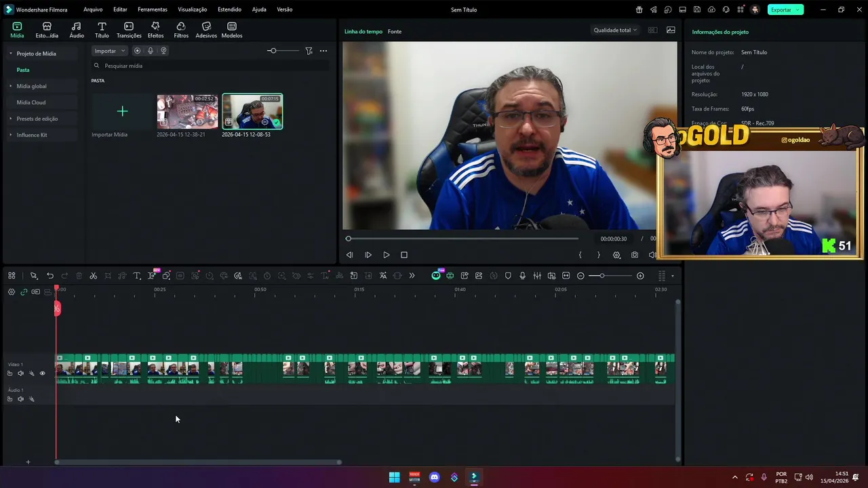Expand Presets de edição section

[11, 119]
